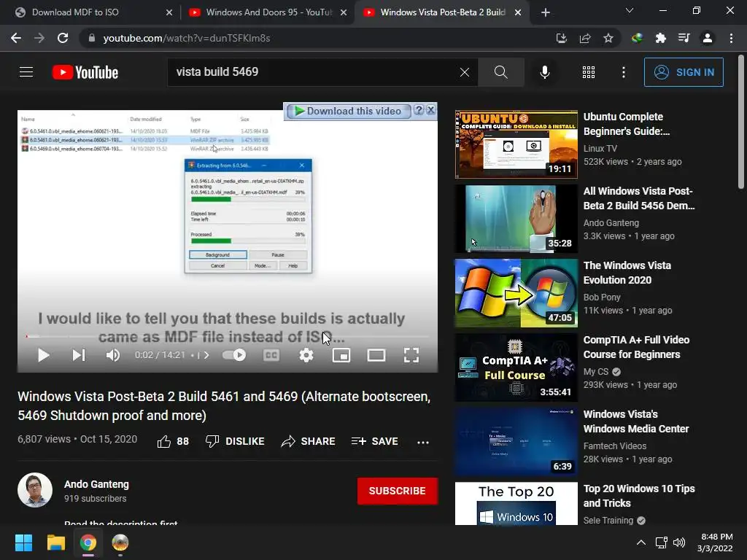
Task: Open Ando Ganteng channel avatar
Action: point(35,490)
